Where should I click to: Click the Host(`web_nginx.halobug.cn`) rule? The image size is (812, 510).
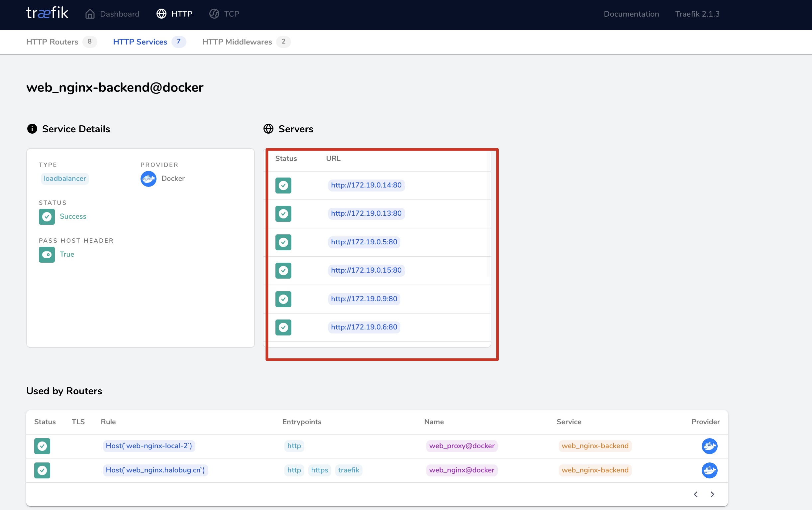pyautogui.click(x=155, y=470)
